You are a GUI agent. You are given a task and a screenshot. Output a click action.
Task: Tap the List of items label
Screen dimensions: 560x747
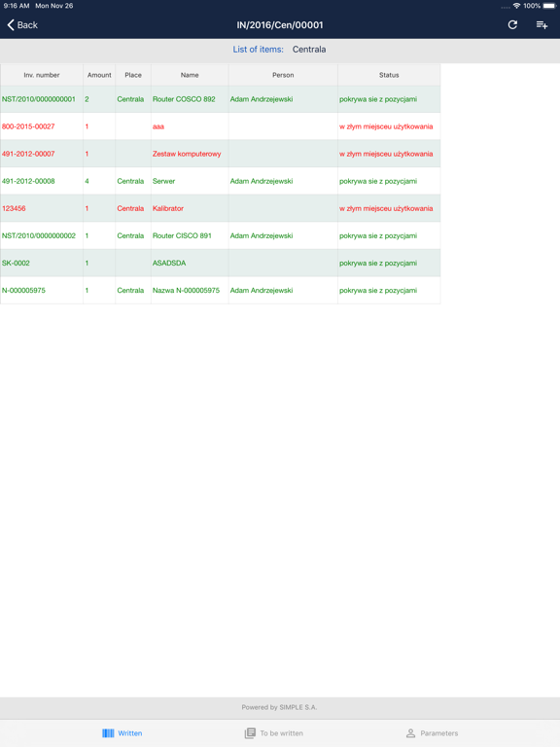point(258,49)
